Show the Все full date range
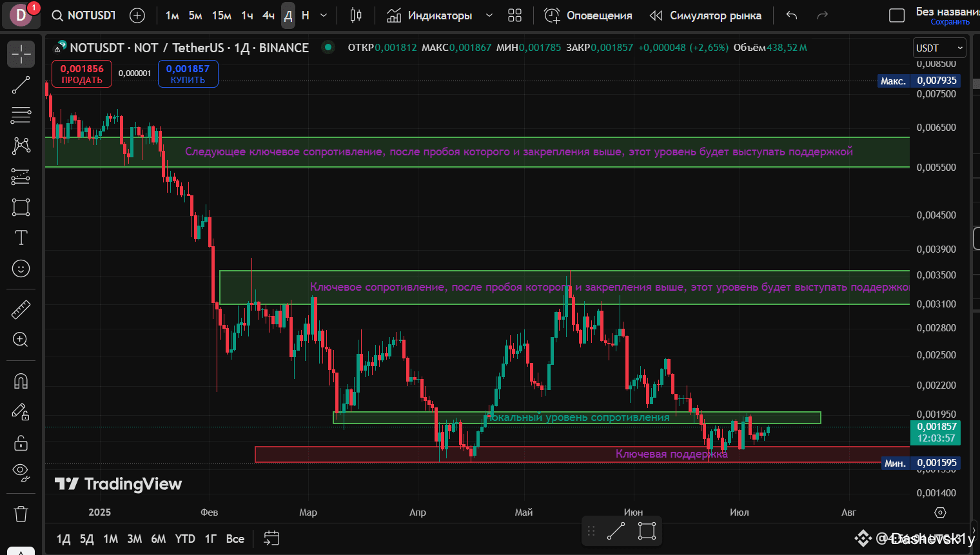The height and width of the screenshot is (555, 980). pos(235,539)
